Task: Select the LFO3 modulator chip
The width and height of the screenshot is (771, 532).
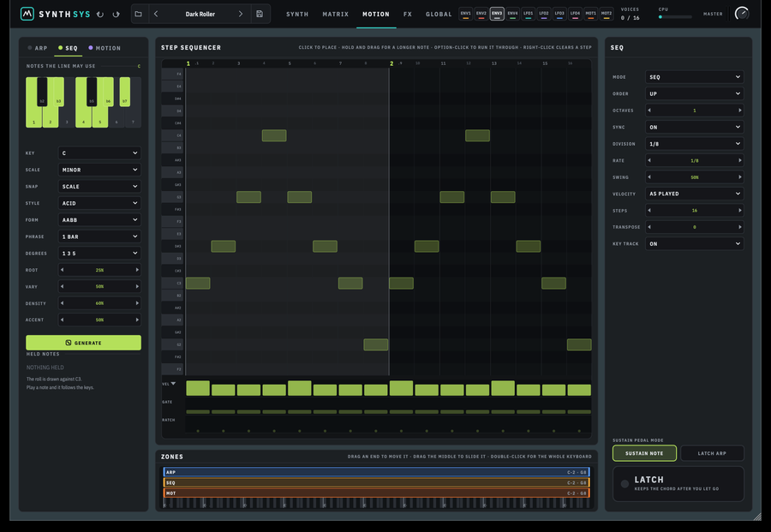Action: click(x=559, y=14)
